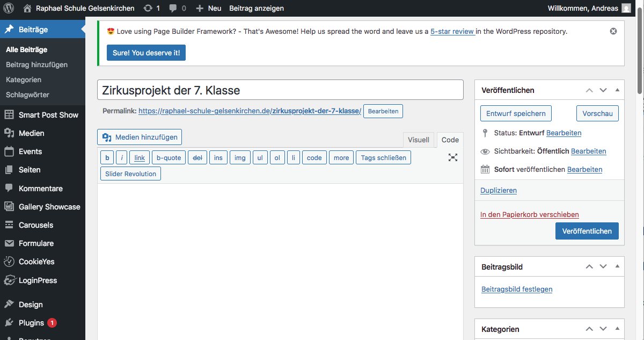The image size is (644, 340).
Task: Open Kategorien submenu under Beiträge
Action: point(24,79)
